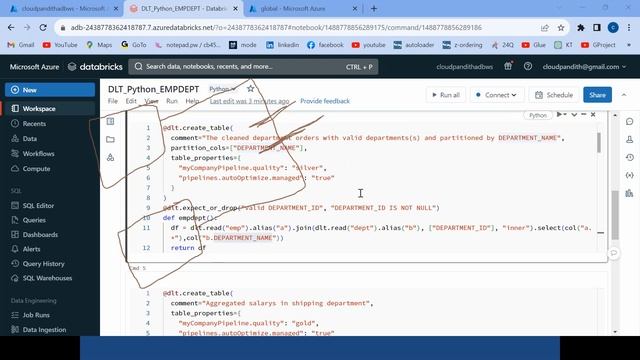Open Queries in the sidebar
640x360 pixels.
click(x=34, y=220)
